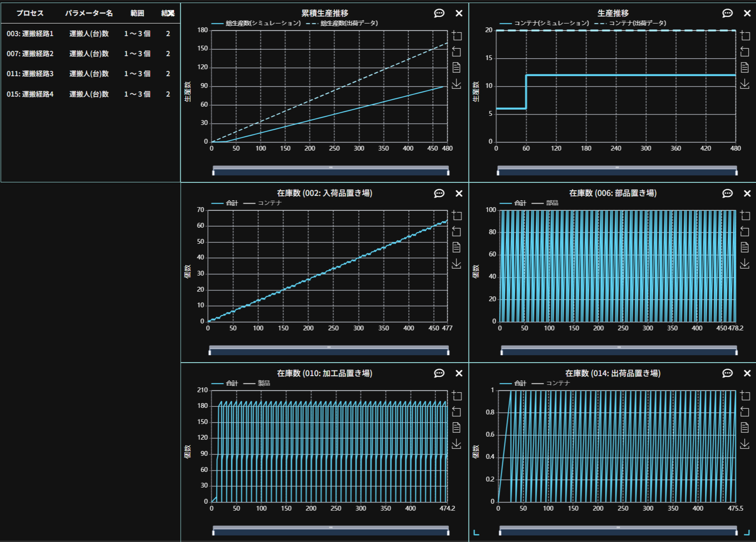Image resolution: width=756 pixels, height=542 pixels.
Task: Save 加工品置き場 chart as image
Action: point(456,444)
